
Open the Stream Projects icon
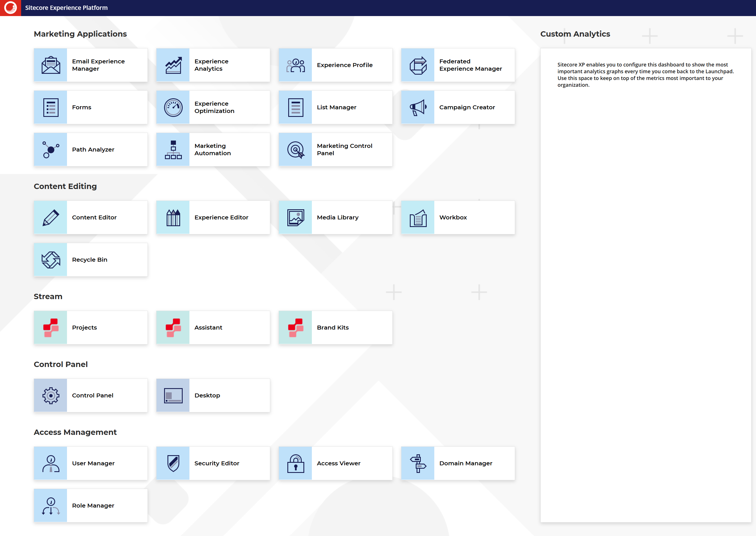point(50,327)
